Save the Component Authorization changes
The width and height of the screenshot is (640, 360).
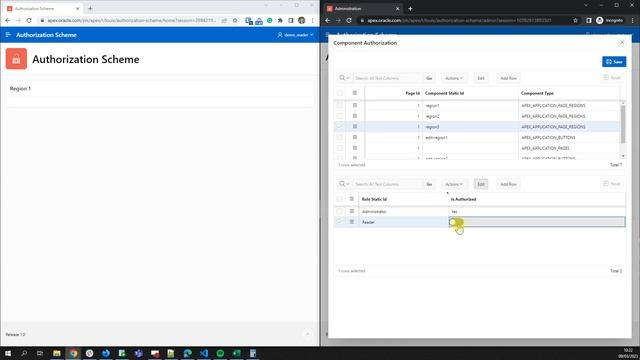[614, 62]
